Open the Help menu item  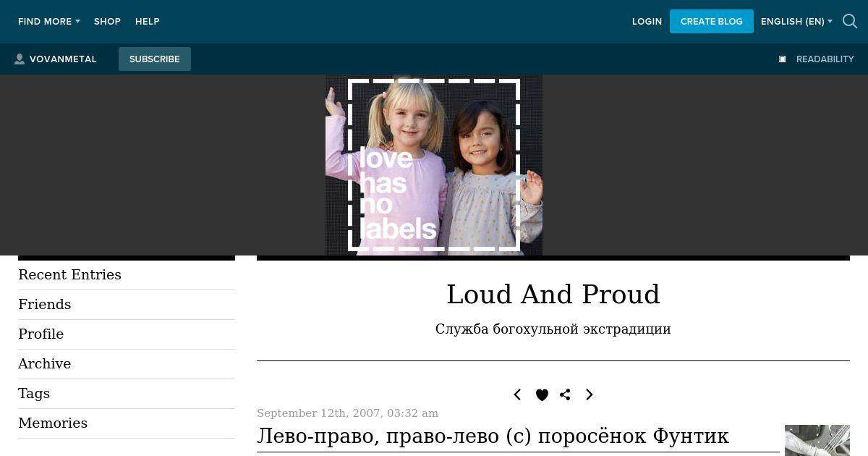[148, 22]
